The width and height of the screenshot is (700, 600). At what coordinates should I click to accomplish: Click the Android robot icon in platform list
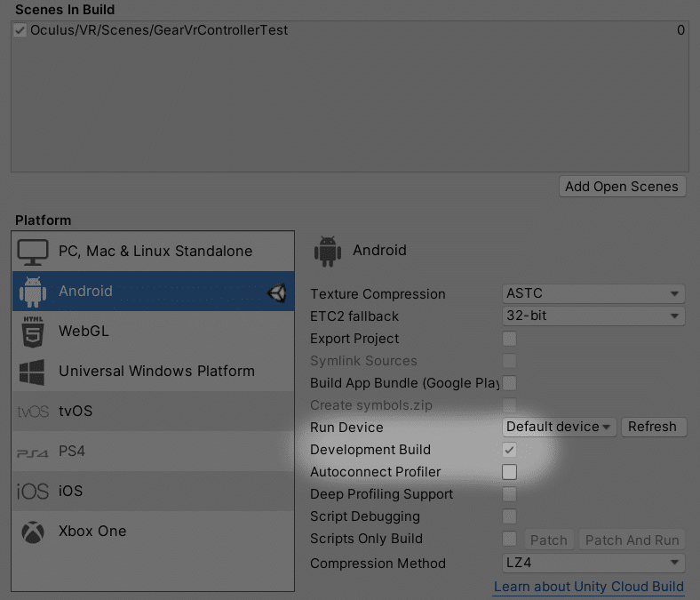click(x=33, y=292)
